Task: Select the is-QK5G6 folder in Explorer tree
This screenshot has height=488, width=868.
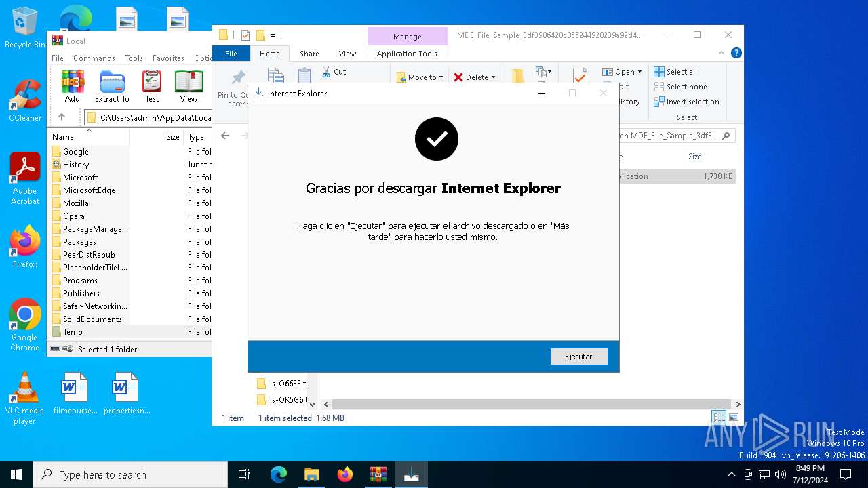Action: 281,400
